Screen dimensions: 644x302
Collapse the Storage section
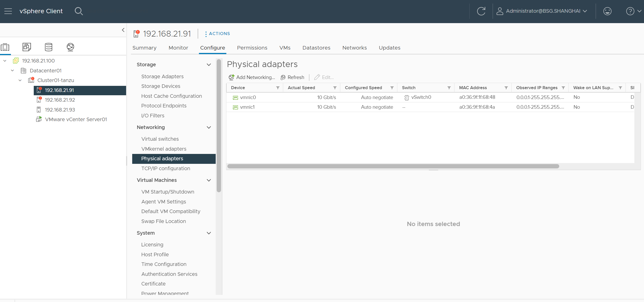[209, 65]
